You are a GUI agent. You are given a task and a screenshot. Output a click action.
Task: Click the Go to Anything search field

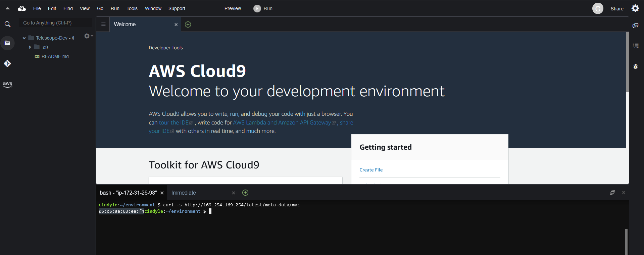pos(55,23)
